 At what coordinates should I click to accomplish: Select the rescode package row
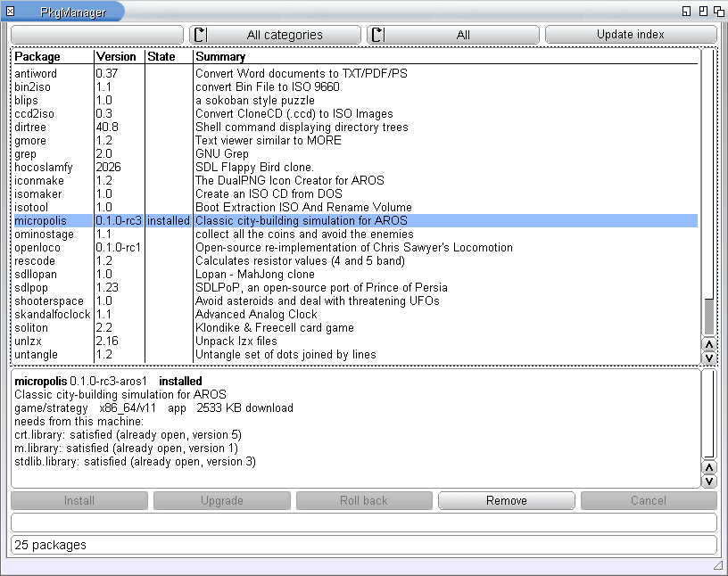pyautogui.click(x=356, y=261)
